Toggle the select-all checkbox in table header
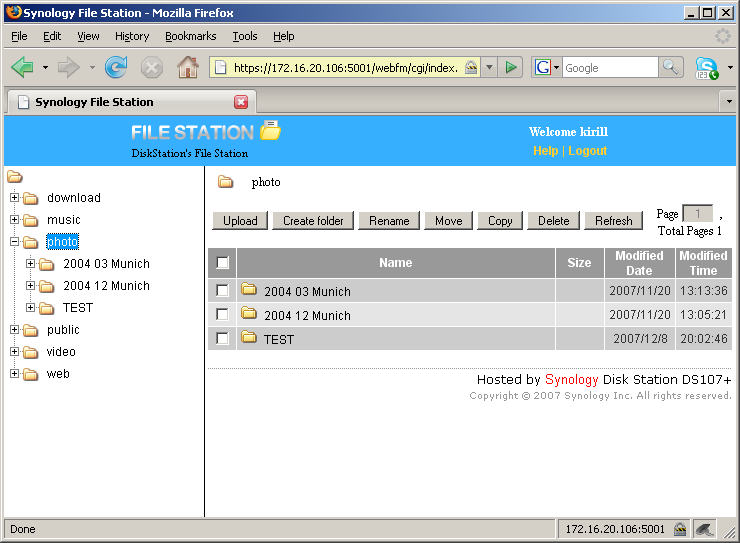The image size is (740, 543). pos(222,262)
